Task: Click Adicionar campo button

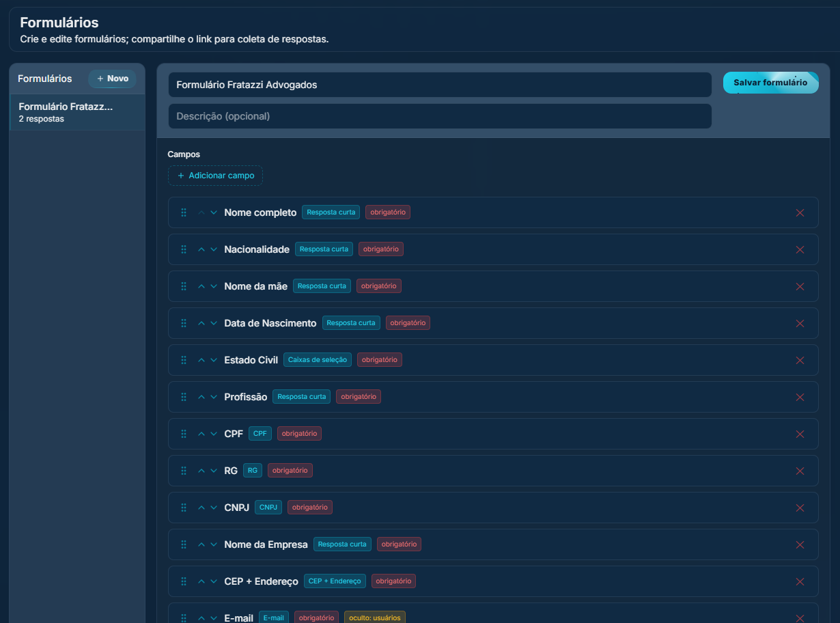Action: 215,176
